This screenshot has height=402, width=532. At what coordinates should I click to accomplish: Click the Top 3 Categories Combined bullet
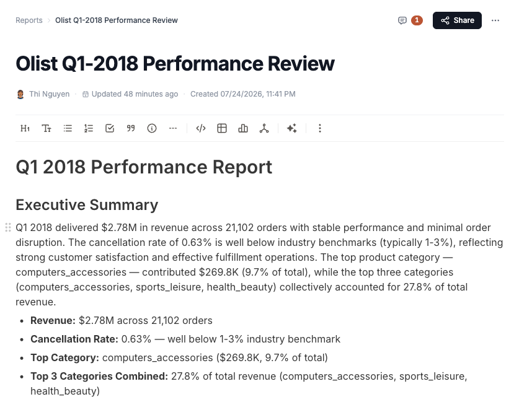tap(249, 383)
